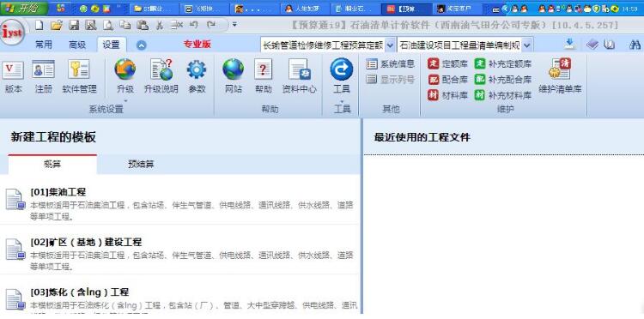
Task: Select the 预结算 template tab
Action: [141, 165]
